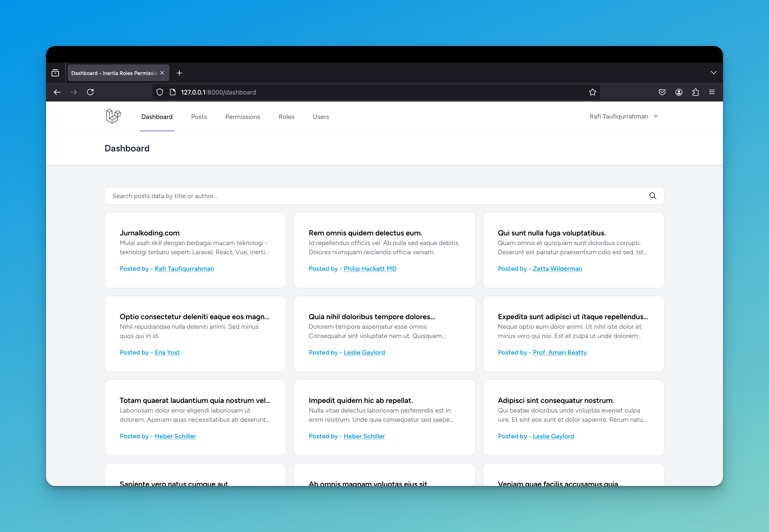This screenshot has height=532, width=769.
Task: Open a new tab with the plus icon
Action: [x=179, y=73]
